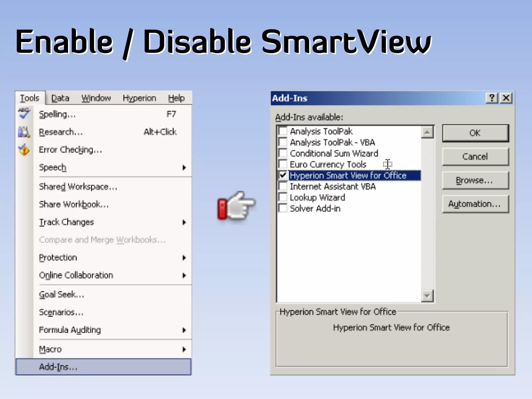Open the Hyperion menu
The width and height of the screenshot is (532, 399).
coord(139,98)
